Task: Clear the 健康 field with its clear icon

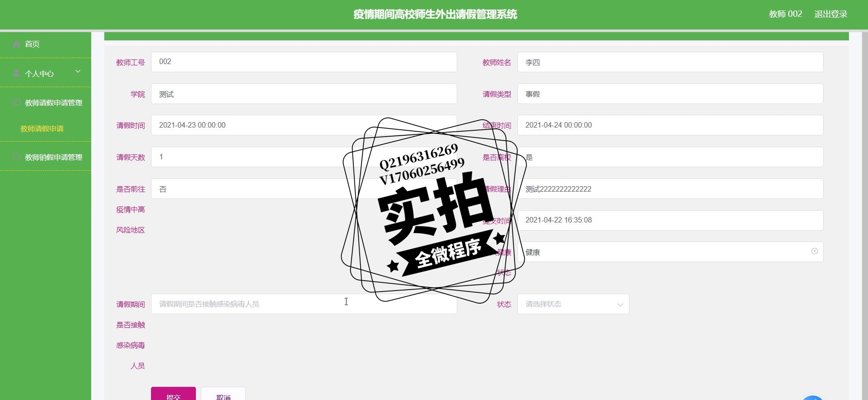Action: 814,251
